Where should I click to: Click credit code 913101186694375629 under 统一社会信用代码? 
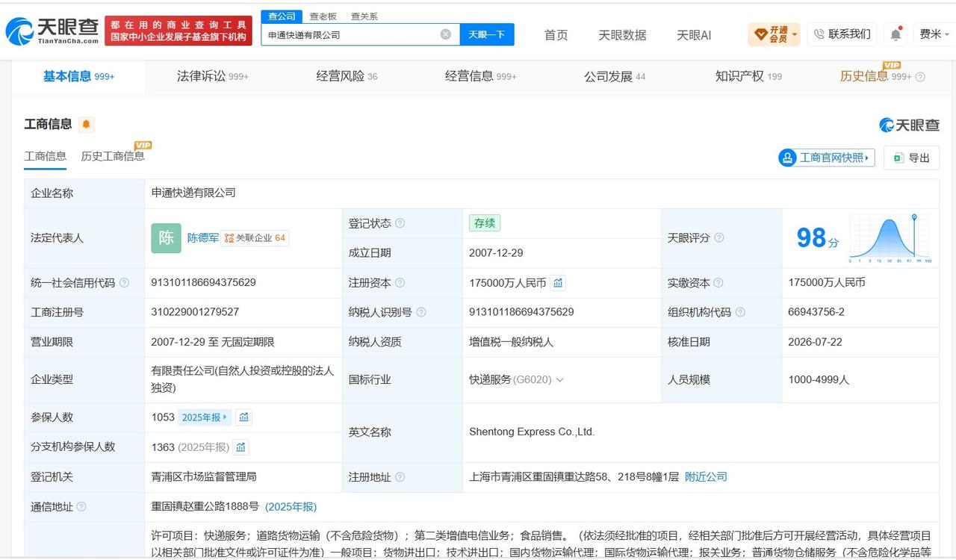[x=203, y=283]
